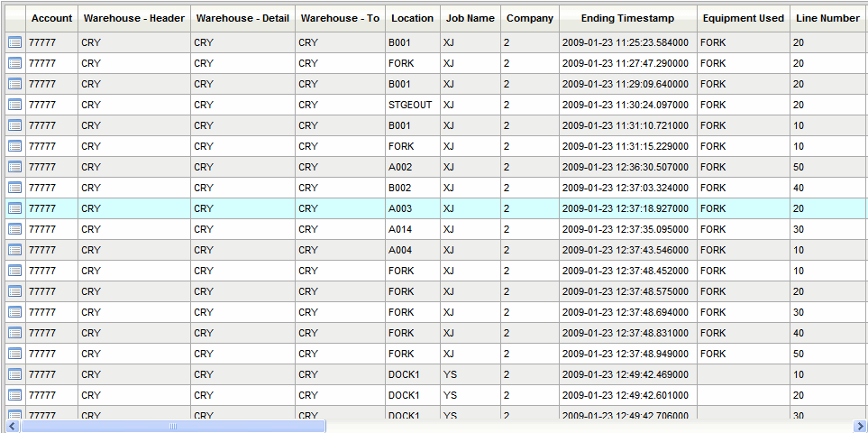Screen dimensions: 868x433
Task: Click the row icon for the A014 location row
Action: tap(14, 229)
